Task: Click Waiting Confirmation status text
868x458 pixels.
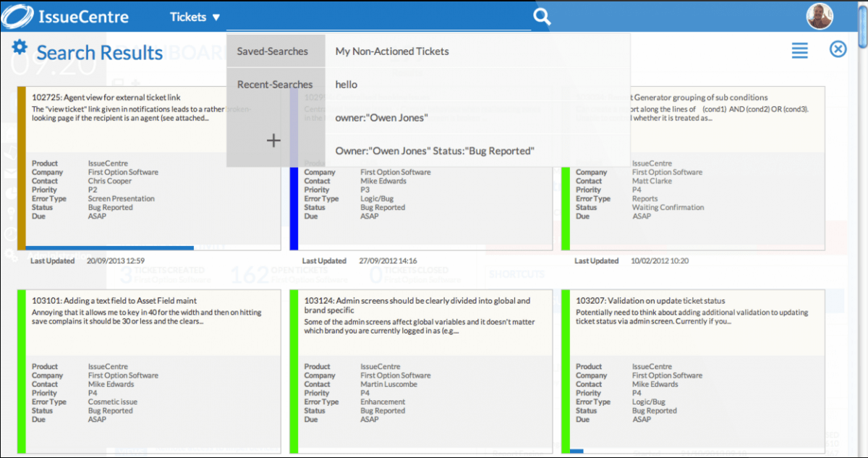Action: pos(668,207)
